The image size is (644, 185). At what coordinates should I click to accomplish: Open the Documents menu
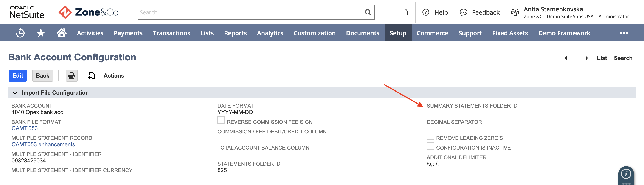click(x=363, y=33)
